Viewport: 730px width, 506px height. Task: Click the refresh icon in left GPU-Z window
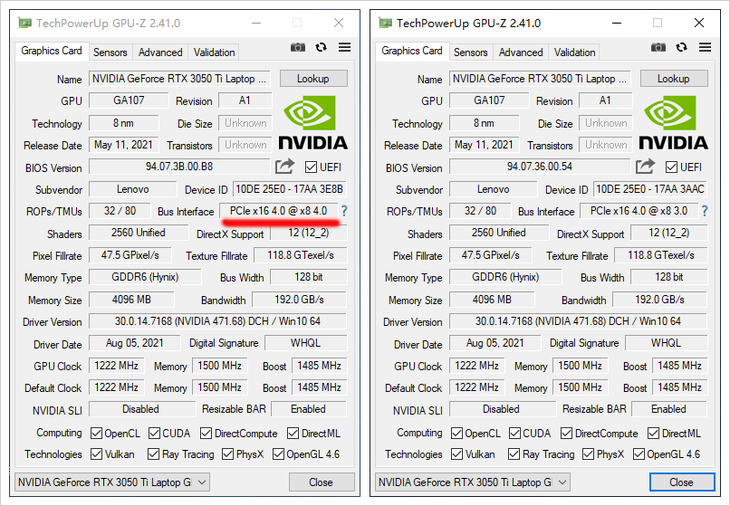click(x=321, y=47)
